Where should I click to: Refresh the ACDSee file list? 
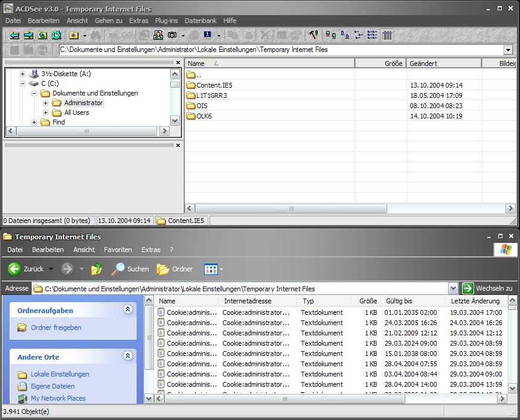tap(56, 35)
